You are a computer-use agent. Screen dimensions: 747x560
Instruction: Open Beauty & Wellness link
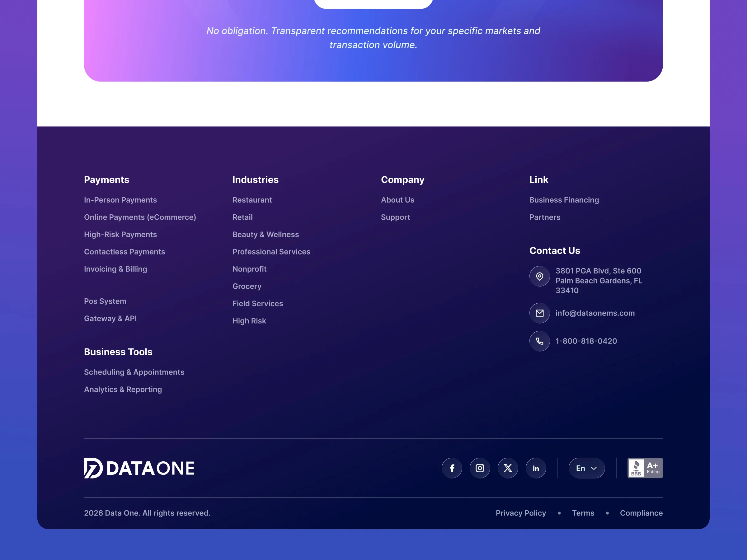[266, 234]
